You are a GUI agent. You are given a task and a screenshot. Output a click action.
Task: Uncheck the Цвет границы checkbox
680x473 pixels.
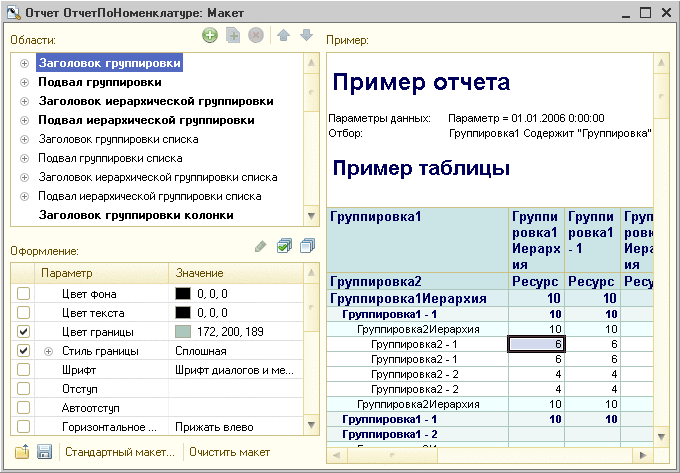click(23, 332)
